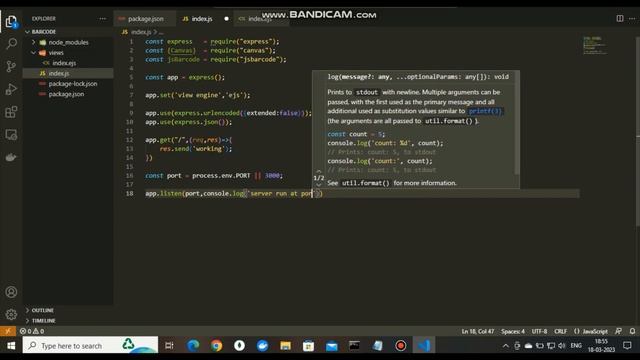Click the unsaved dot on index.js tab
640x360 pixels.
click(226, 19)
